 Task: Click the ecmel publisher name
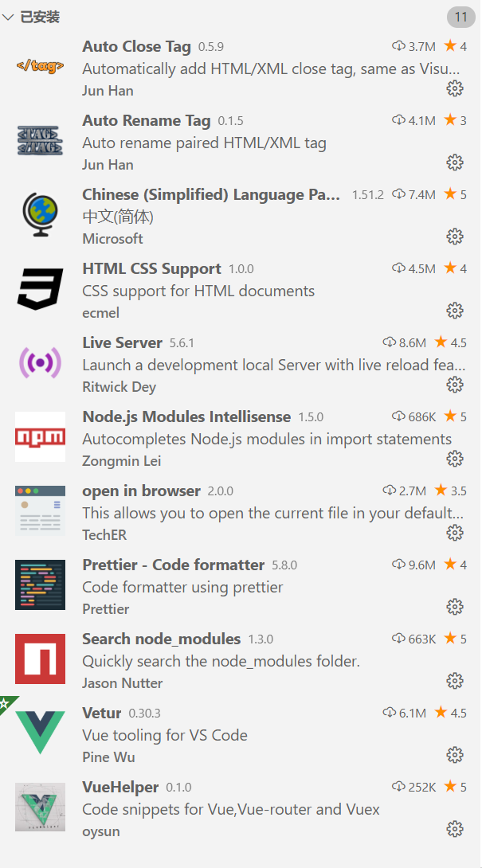pyautogui.click(x=101, y=313)
